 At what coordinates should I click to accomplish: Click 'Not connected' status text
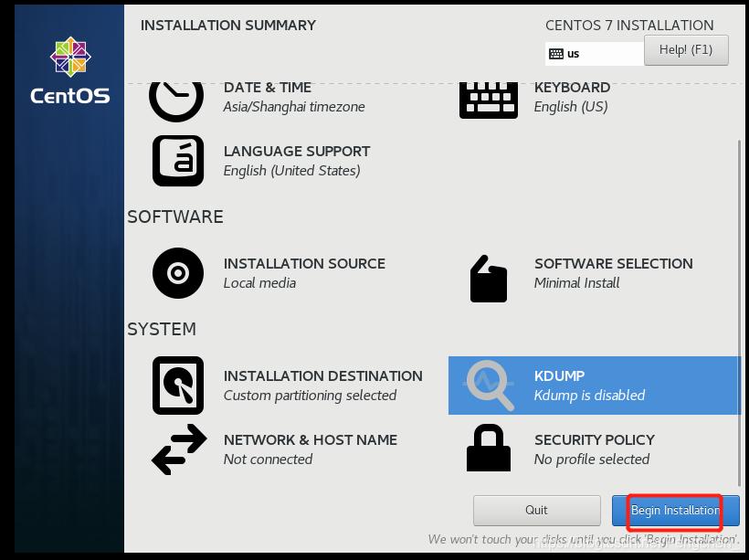coord(268,460)
